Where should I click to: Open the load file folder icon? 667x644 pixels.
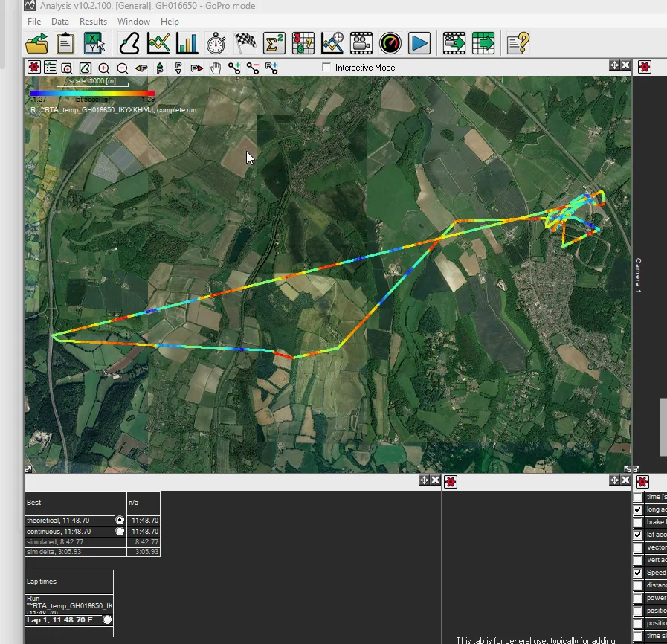click(36, 43)
